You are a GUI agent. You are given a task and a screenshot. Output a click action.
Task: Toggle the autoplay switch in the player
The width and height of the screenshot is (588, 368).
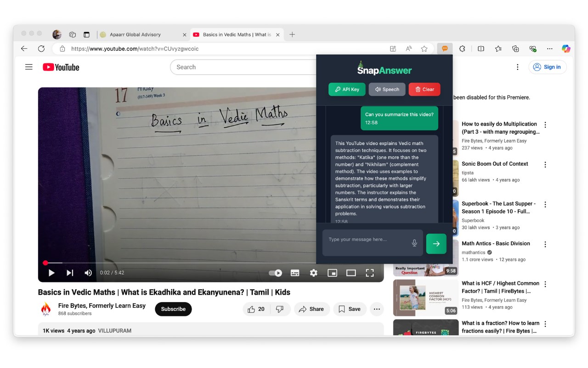click(x=276, y=273)
